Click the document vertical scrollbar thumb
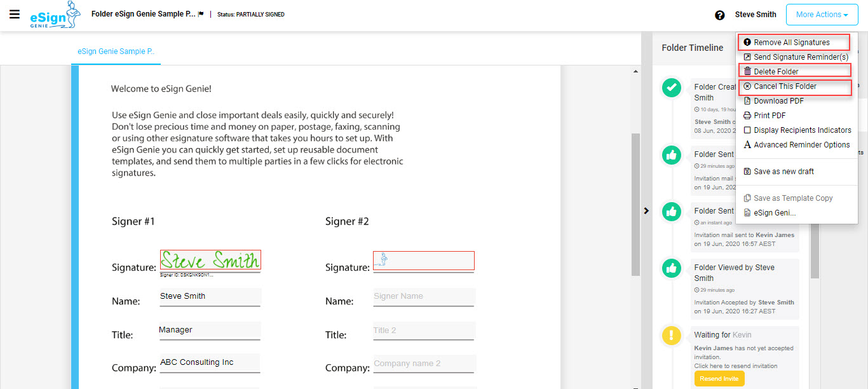Viewport: 868px width, 389px height. [x=636, y=204]
